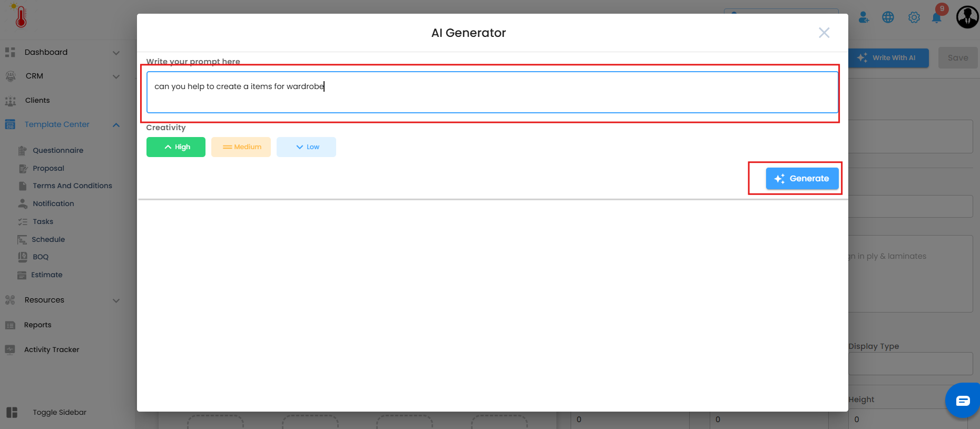Click the Terms And Conditions file icon
Screen dimensions: 980x429
23,186
